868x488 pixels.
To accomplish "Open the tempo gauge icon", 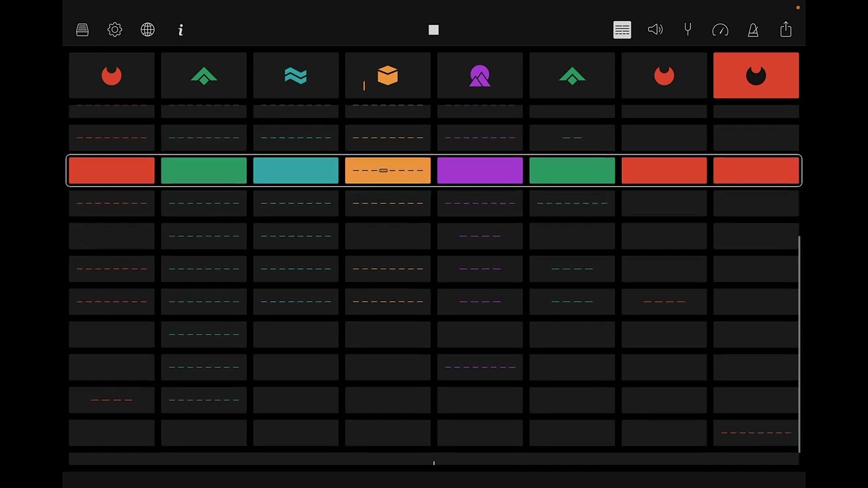I will click(720, 30).
